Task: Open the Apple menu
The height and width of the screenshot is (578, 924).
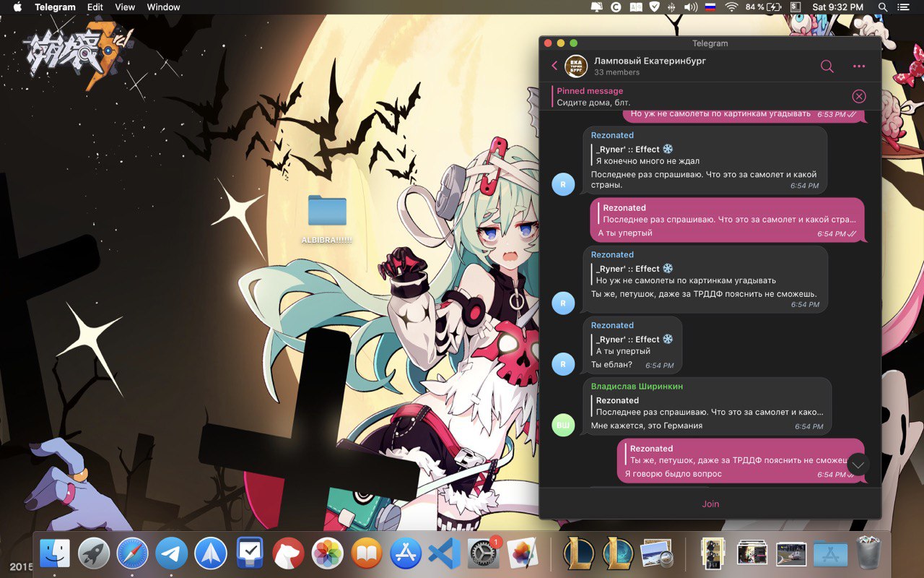Action: click(17, 7)
